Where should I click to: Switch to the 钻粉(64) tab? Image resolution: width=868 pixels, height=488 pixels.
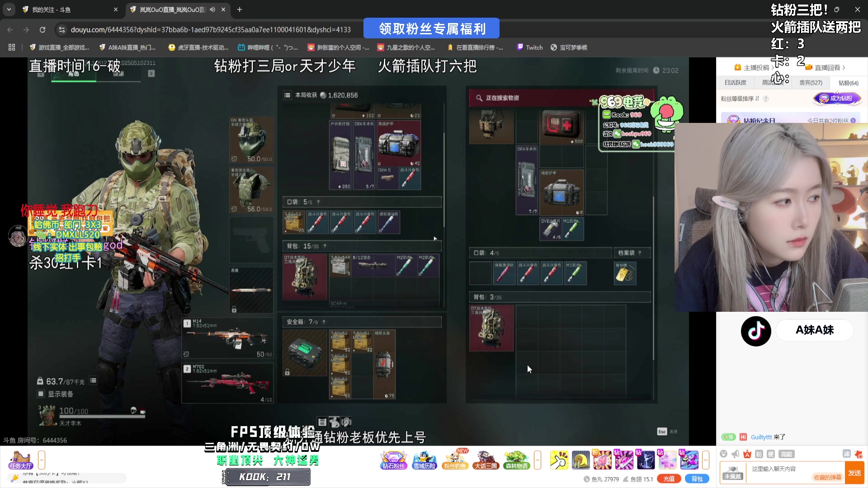click(848, 83)
